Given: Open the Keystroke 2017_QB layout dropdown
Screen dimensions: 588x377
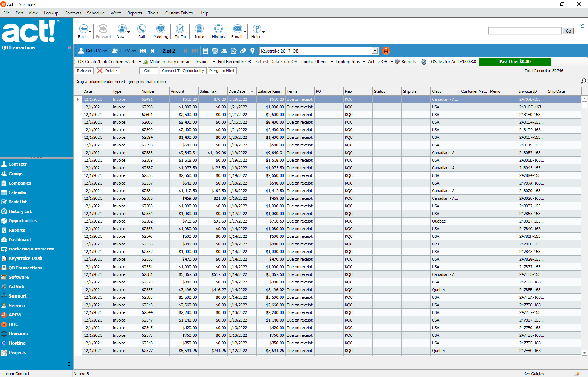Looking at the screenshot, I should pos(375,51).
